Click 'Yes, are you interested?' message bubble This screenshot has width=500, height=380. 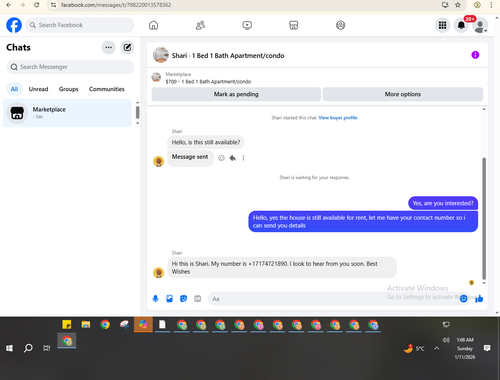[x=443, y=203]
